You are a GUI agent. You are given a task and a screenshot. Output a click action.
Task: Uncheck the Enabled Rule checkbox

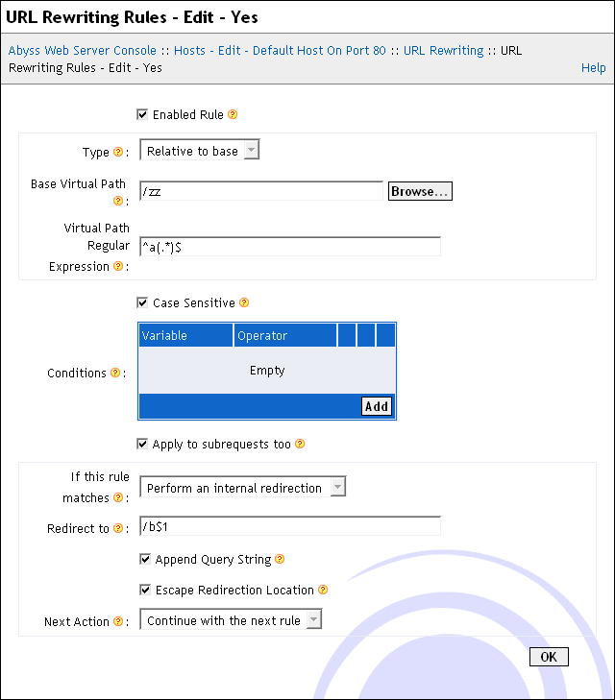(143, 115)
